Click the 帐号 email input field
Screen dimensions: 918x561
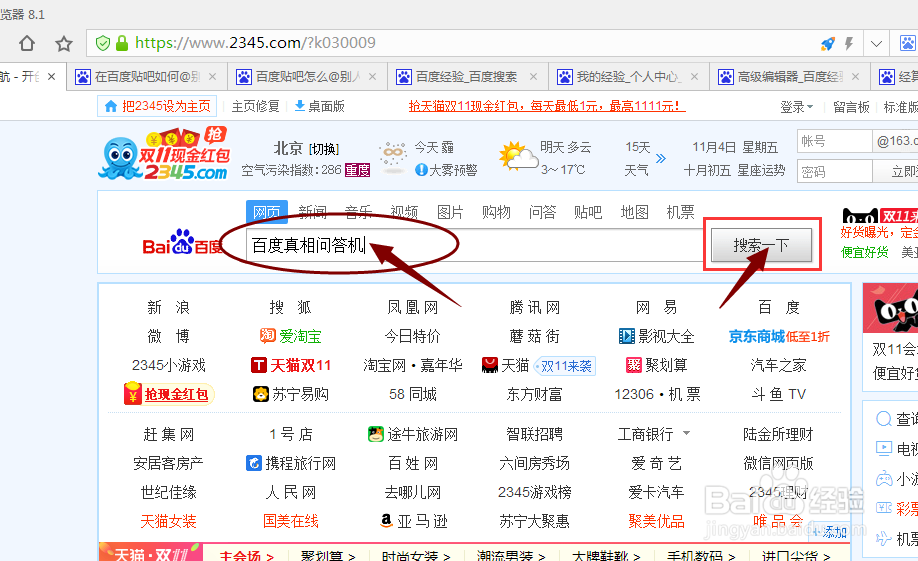(834, 141)
